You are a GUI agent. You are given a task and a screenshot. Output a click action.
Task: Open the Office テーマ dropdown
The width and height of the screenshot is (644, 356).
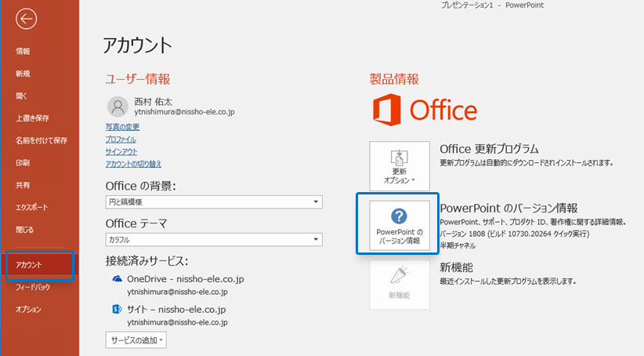pos(214,240)
